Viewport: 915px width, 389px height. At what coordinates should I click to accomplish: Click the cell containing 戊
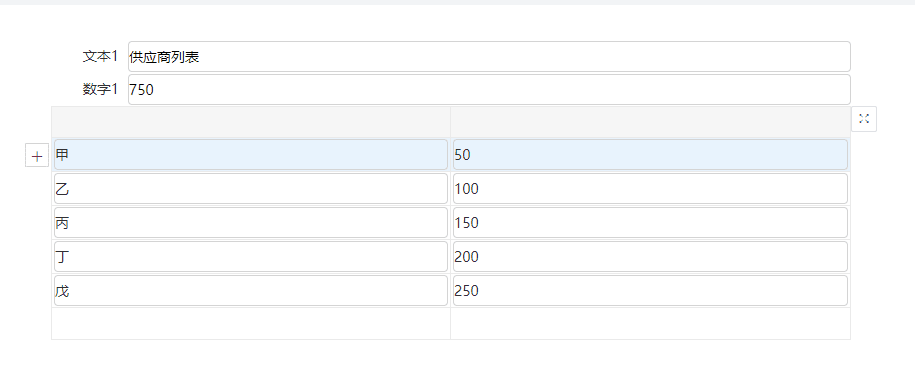click(251, 290)
